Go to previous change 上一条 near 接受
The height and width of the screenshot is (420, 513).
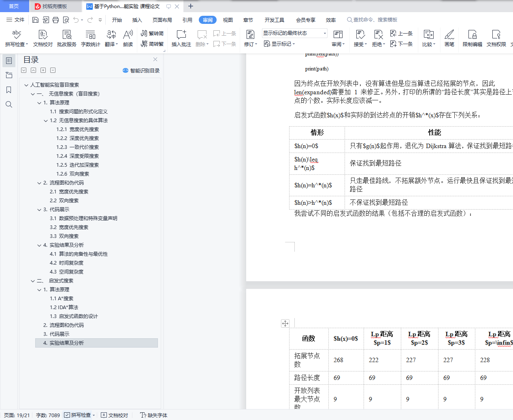tap(402, 34)
